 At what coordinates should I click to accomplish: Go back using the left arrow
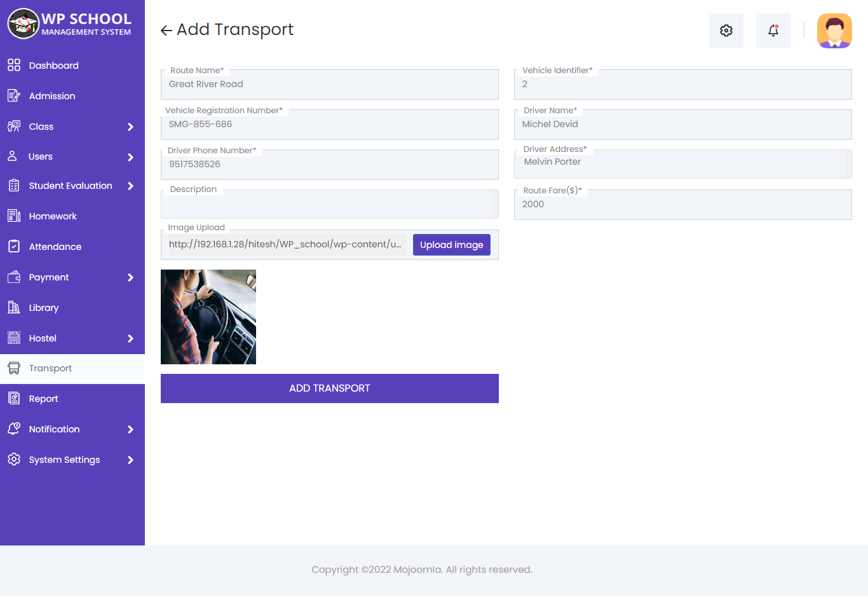pyautogui.click(x=166, y=30)
